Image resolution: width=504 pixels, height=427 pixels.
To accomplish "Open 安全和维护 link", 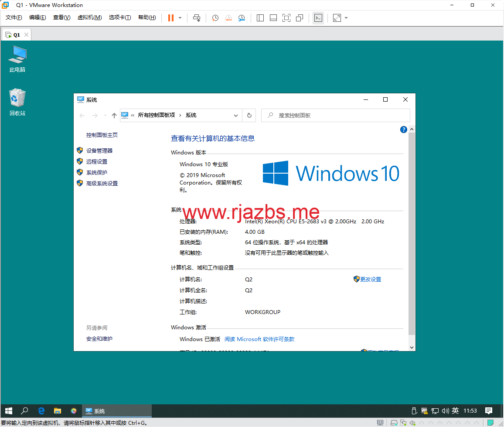I will point(99,338).
